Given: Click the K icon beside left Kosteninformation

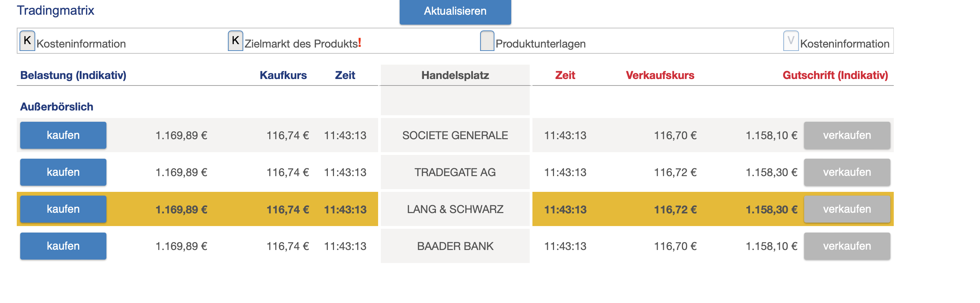Looking at the screenshot, I should coord(27,41).
